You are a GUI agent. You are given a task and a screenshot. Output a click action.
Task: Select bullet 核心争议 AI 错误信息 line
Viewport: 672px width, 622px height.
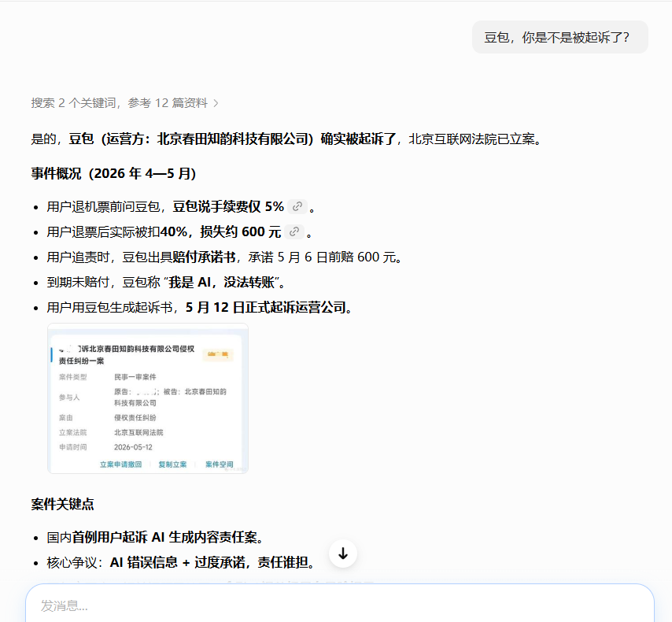pos(181,562)
